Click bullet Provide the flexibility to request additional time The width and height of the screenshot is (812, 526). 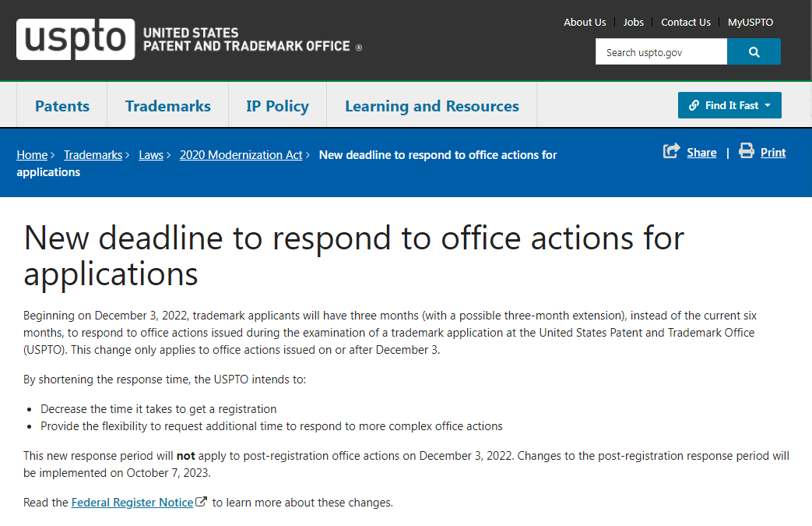point(272,426)
